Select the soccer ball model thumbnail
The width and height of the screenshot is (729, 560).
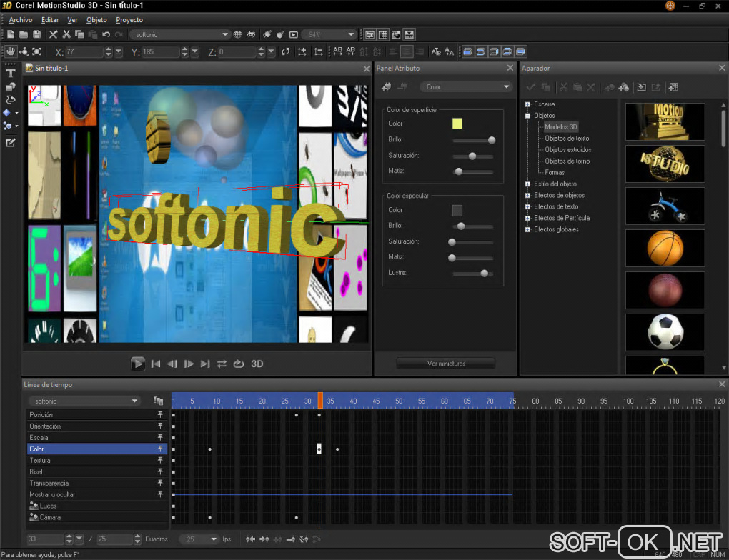pyautogui.click(x=665, y=332)
